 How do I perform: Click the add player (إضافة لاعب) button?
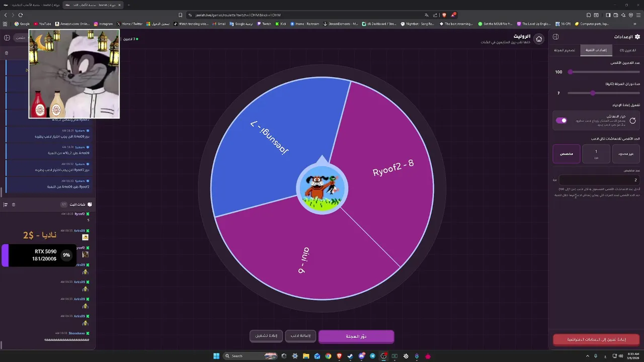click(x=300, y=336)
